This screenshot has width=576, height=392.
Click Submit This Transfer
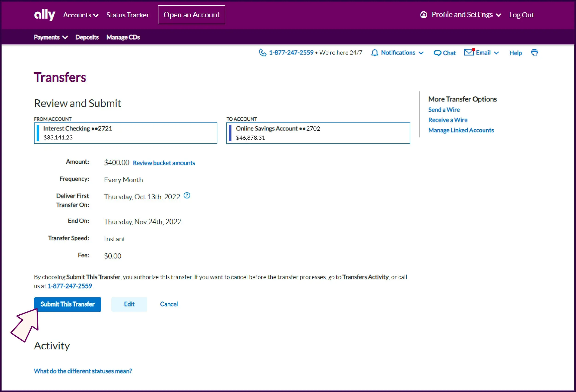click(68, 304)
